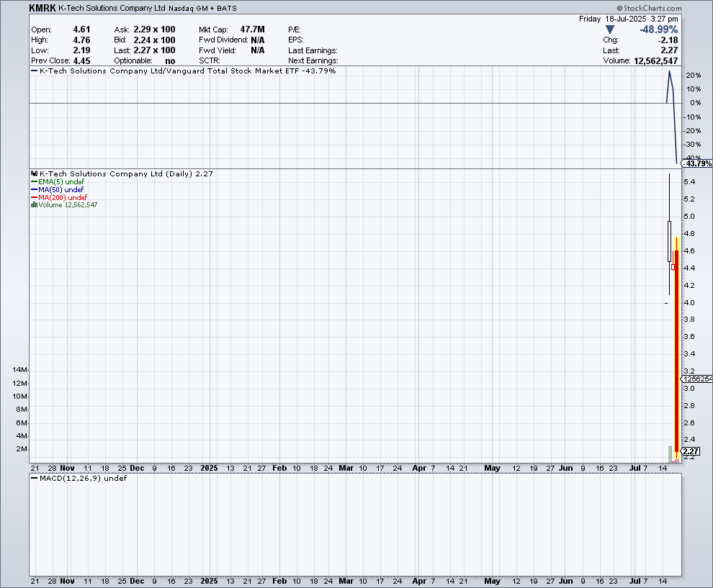Click the 5.4 price axis label
The image size is (713, 588).
click(x=689, y=182)
